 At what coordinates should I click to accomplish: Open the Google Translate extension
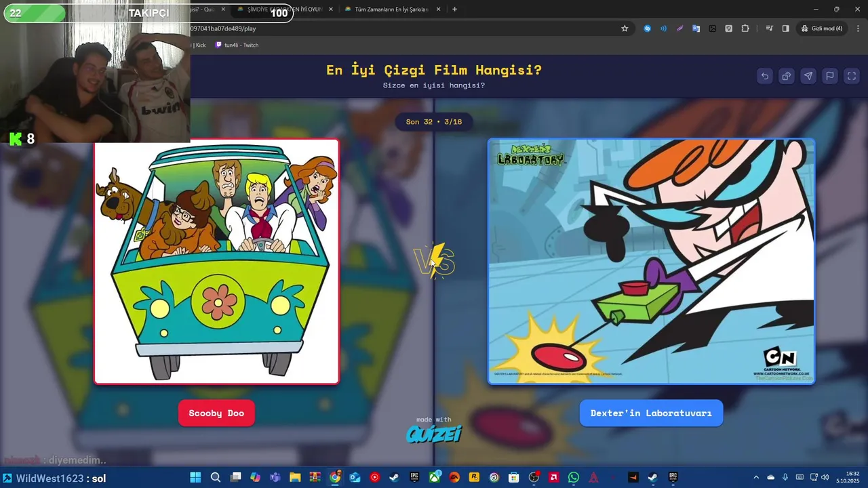[x=696, y=28]
